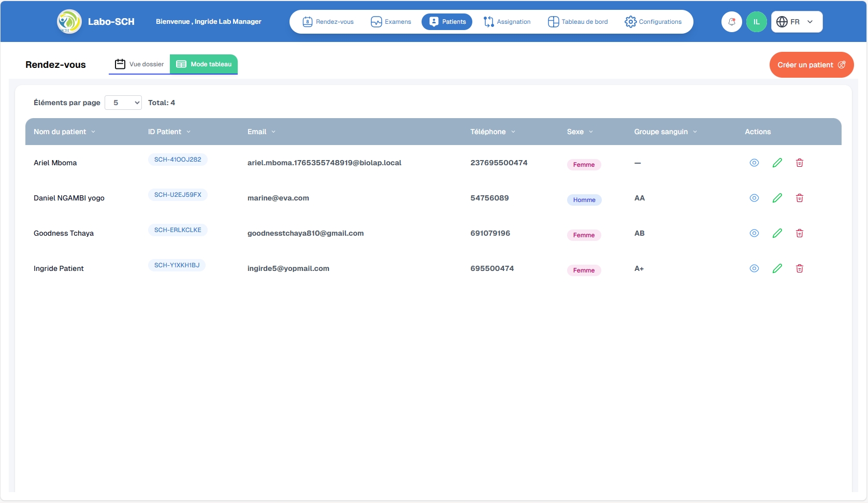868x503 pixels.
Task: Show Goodness Tchaya details via eye icon
Action: (x=754, y=233)
